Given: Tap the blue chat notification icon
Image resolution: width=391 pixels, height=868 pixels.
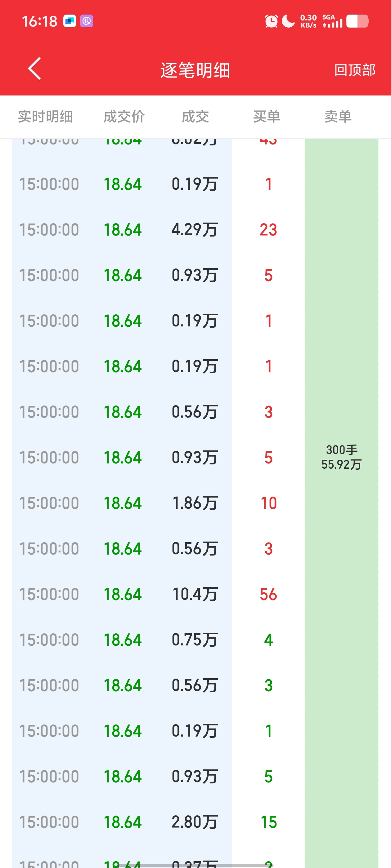Looking at the screenshot, I should [70, 21].
